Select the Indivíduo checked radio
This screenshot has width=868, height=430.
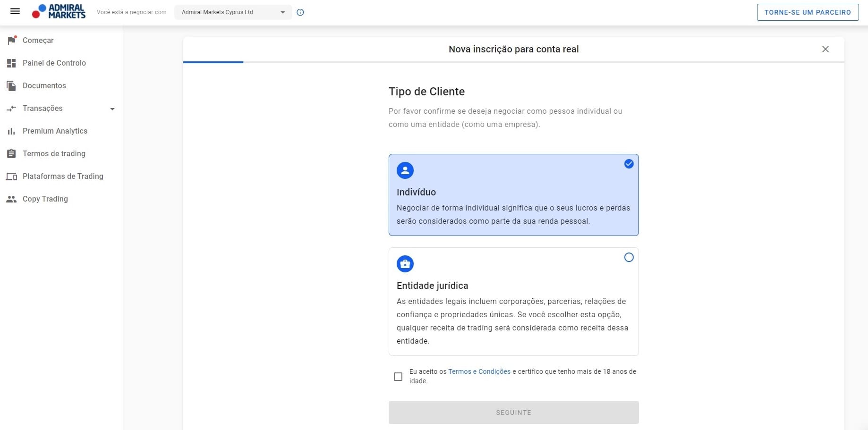pos(629,164)
